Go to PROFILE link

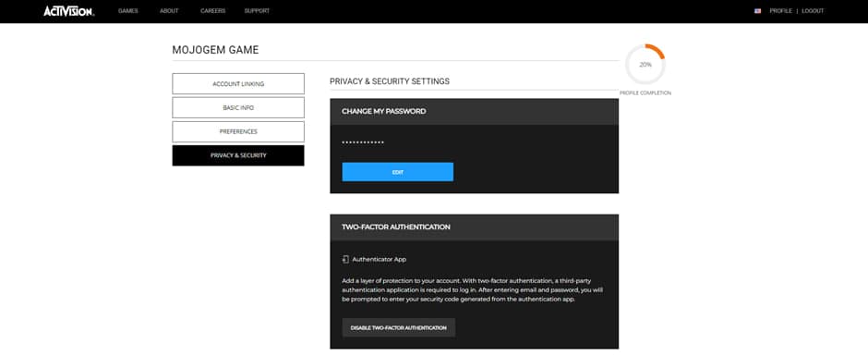(x=780, y=11)
